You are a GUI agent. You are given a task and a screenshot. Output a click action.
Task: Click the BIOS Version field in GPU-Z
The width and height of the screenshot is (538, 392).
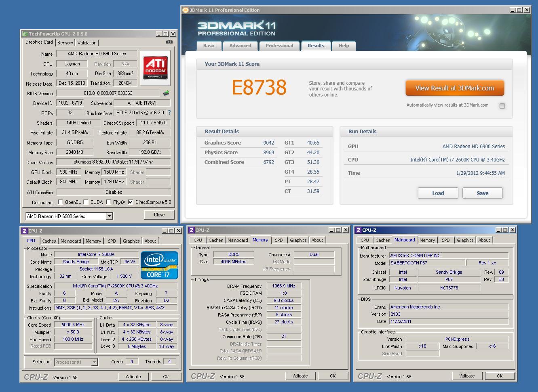[108, 93]
